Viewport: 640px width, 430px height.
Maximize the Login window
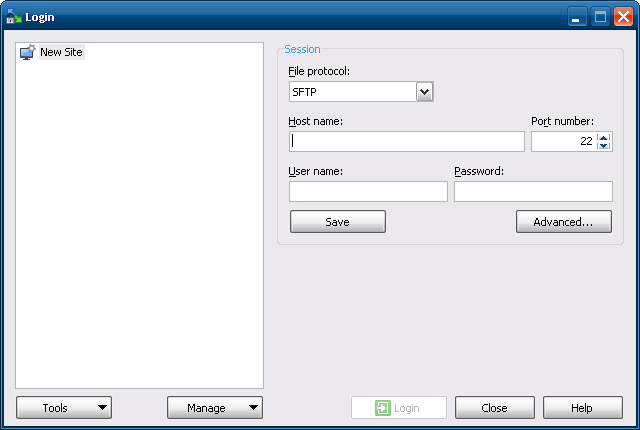pyautogui.click(x=600, y=17)
